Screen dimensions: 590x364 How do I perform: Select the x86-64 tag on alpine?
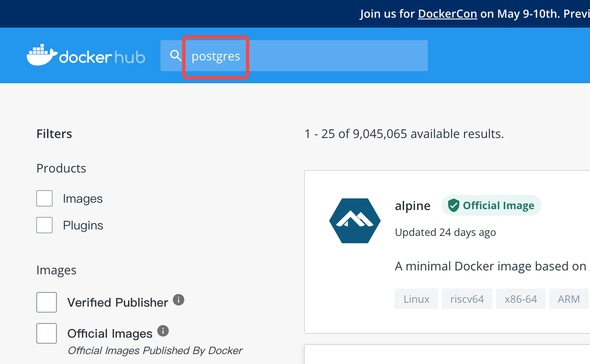(x=521, y=299)
